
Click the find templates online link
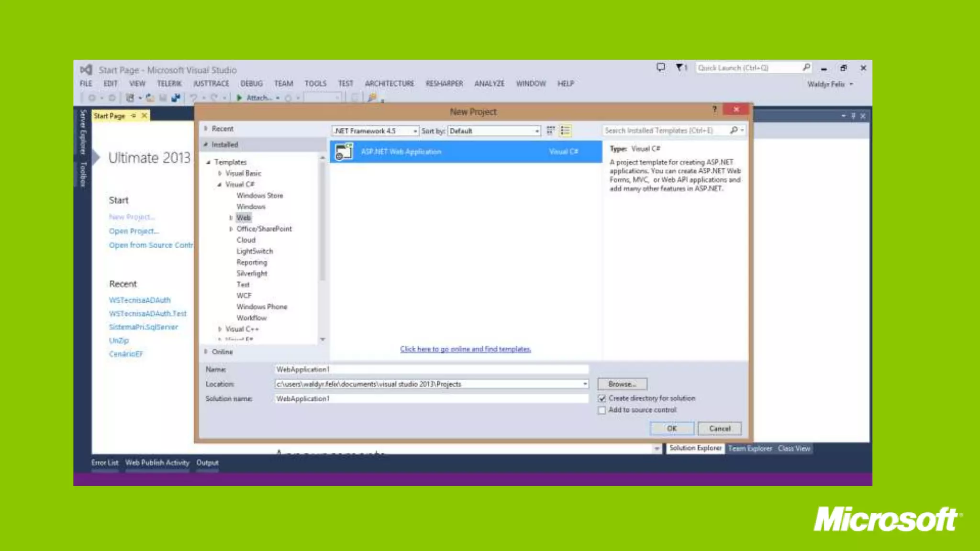465,349
